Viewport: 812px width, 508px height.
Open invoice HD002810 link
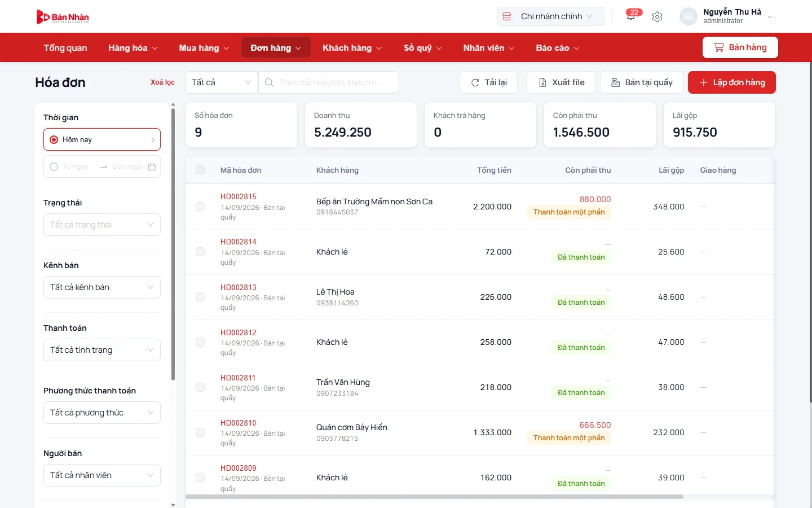[x=238, y=423]
